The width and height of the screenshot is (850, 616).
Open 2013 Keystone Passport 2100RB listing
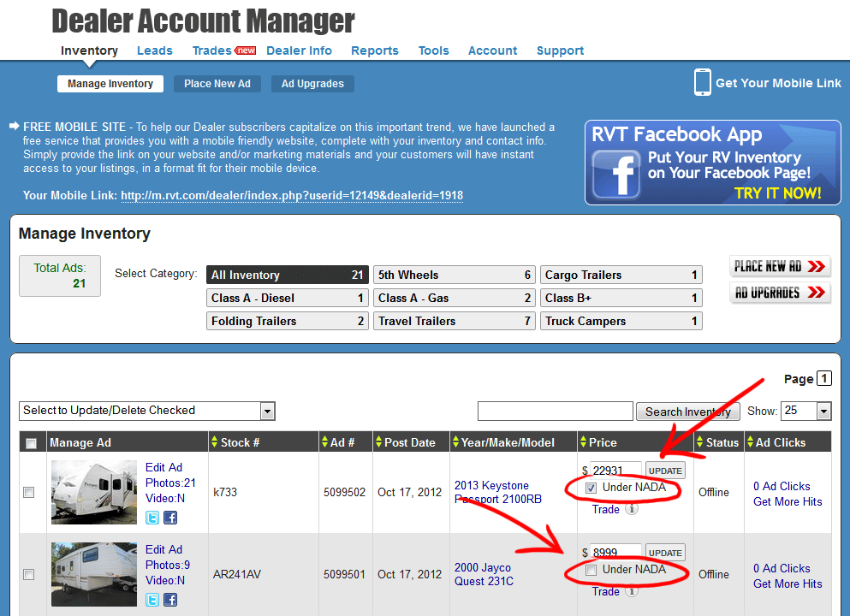tap(497, 492)
